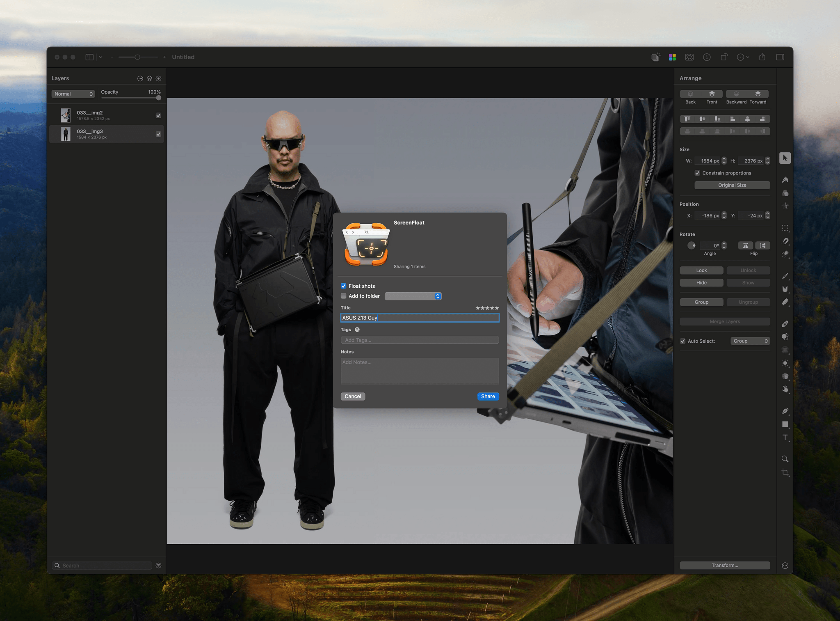Open the colorful grid presets icon
The height and width of the screenshot is (621, 840).
672,57
